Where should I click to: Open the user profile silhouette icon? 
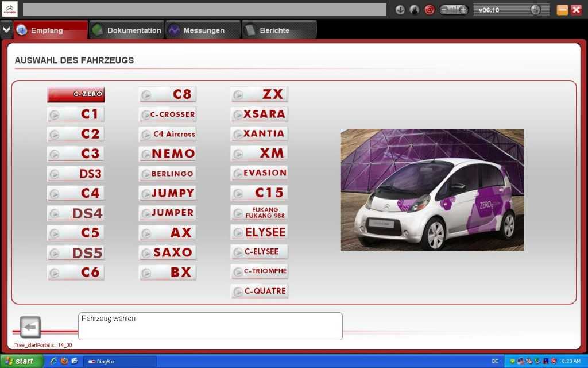coord(415,10)
